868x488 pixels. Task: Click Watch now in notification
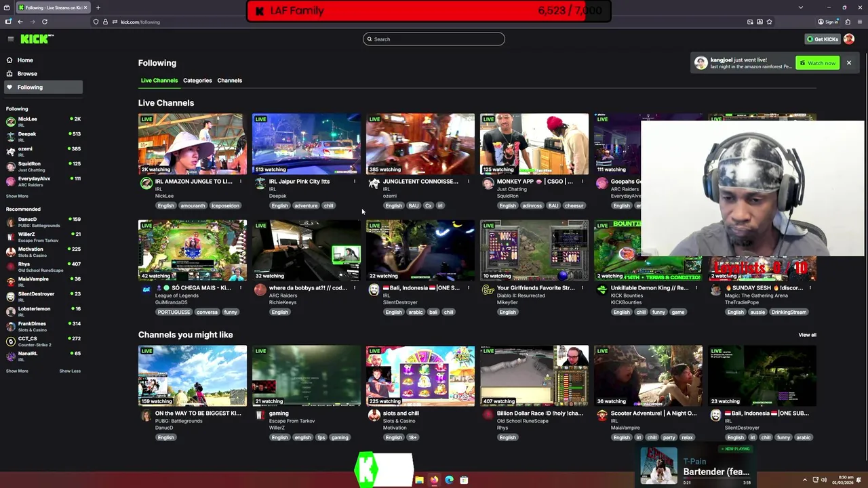tap(817, 63)
